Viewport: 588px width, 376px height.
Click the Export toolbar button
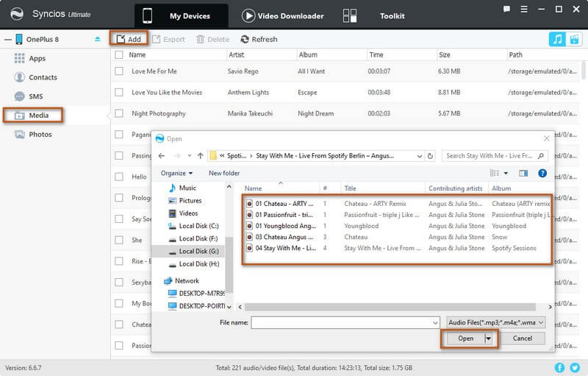(168, 39)
